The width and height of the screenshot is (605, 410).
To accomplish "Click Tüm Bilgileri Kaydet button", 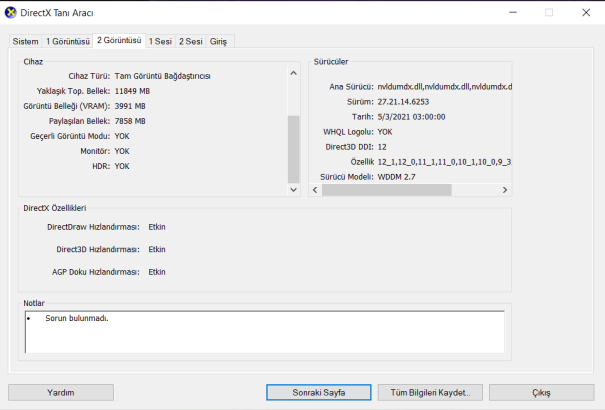I will [430, 393].
